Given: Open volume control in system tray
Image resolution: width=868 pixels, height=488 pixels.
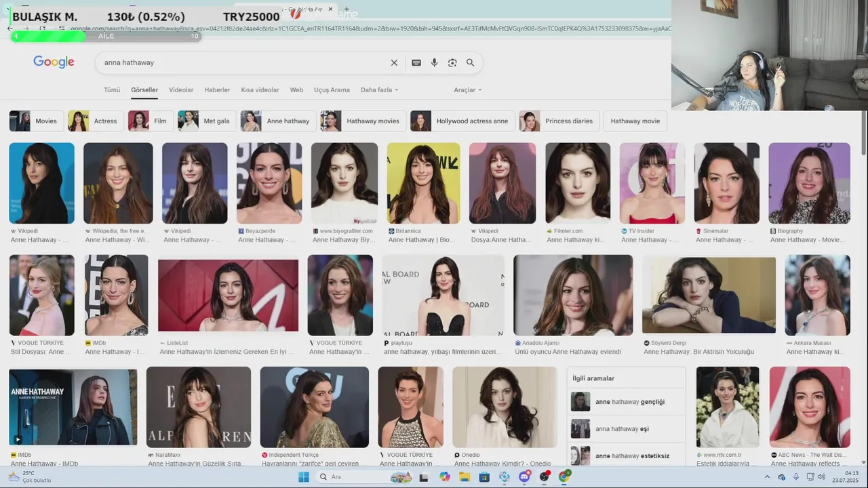Looking at the screenshot, I should (822, 477).
